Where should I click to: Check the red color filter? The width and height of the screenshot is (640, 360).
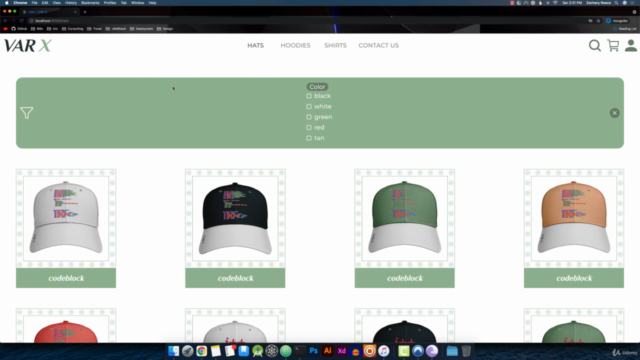tap(309, 128)
